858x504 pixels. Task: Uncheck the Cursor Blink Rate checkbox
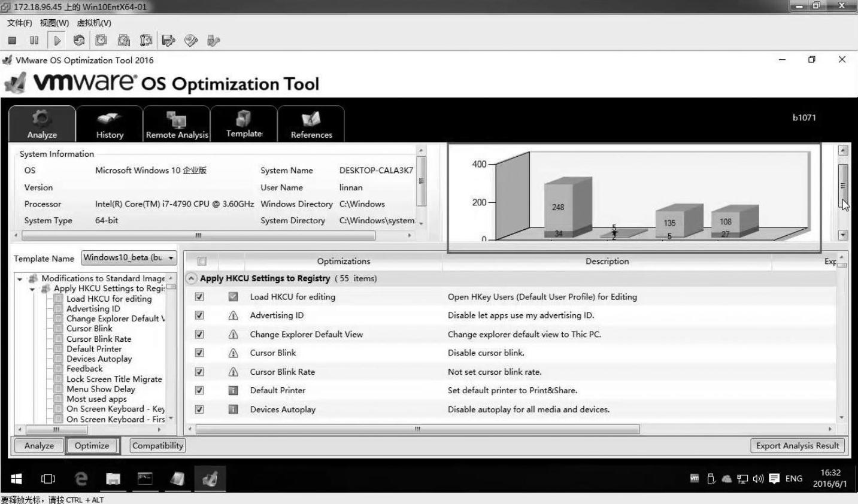click(199, 372)
